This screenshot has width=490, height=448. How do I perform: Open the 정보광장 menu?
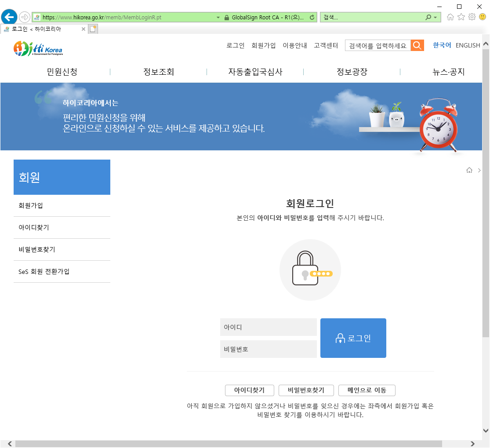pos(352,72)
